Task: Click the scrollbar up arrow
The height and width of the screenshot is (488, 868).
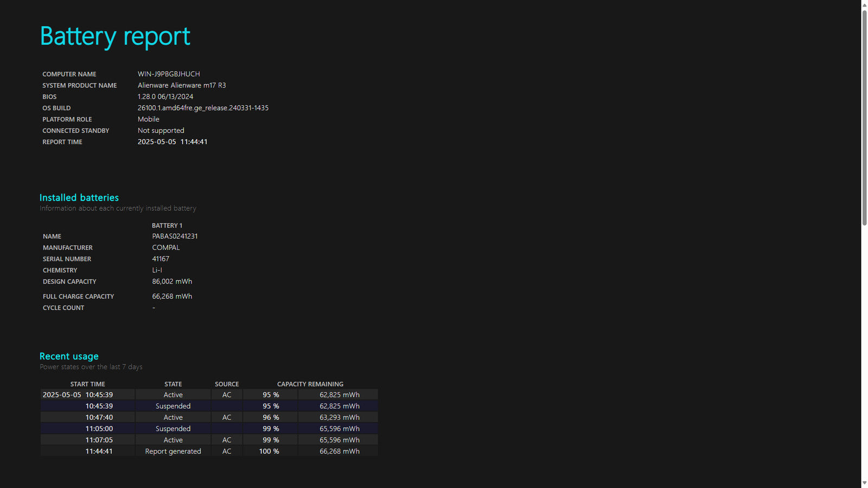Action: (864, 5)
